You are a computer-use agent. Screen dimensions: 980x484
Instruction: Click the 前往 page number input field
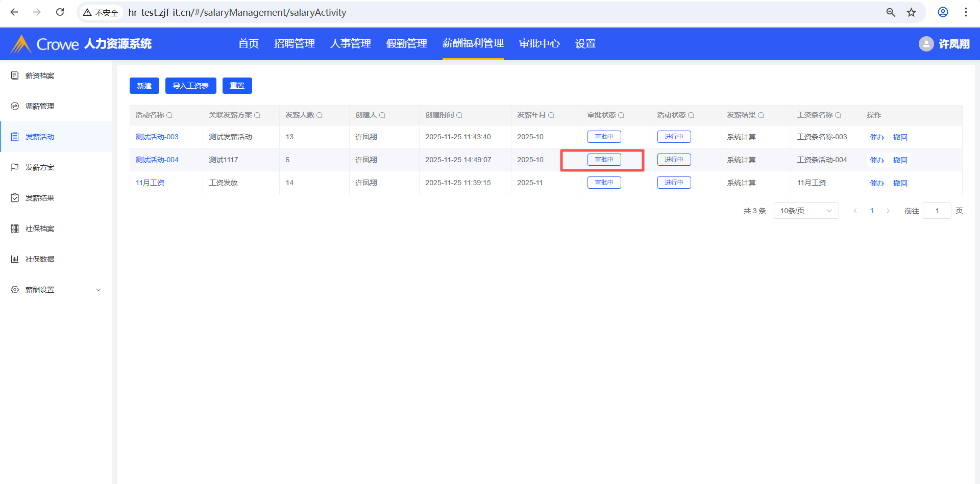[x=937, y=211]
